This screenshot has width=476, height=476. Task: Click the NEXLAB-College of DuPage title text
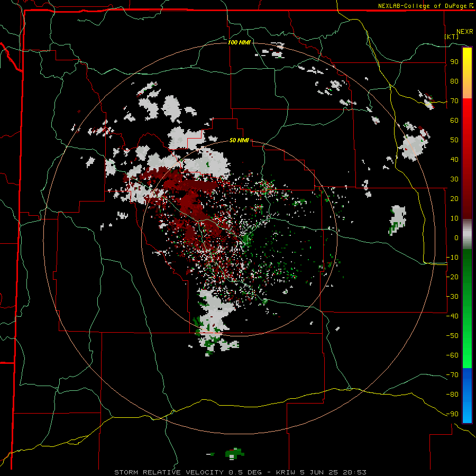pyautogui.click(x=422, y=6)
